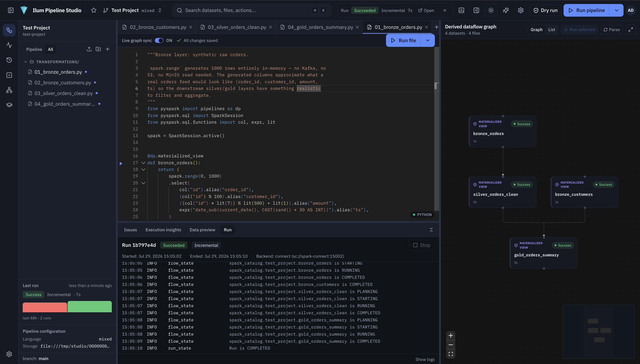Toggle the right side panel icon in header

pos(476,10)
